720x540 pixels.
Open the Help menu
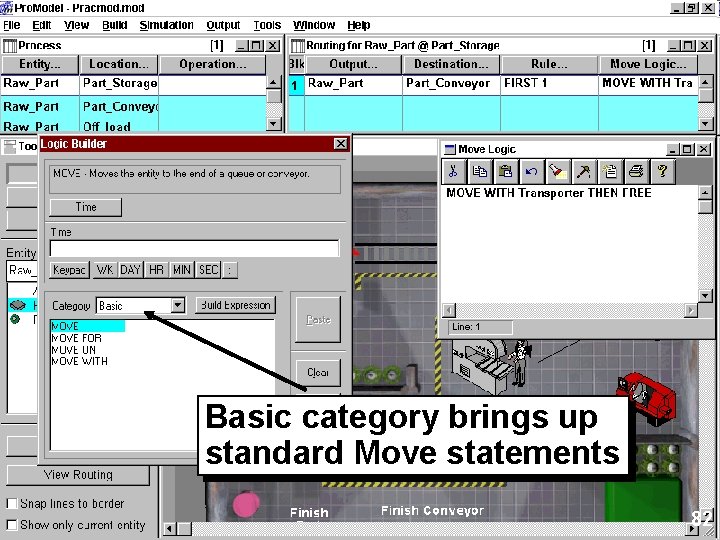pyautogui.click(x=359, y=25)
